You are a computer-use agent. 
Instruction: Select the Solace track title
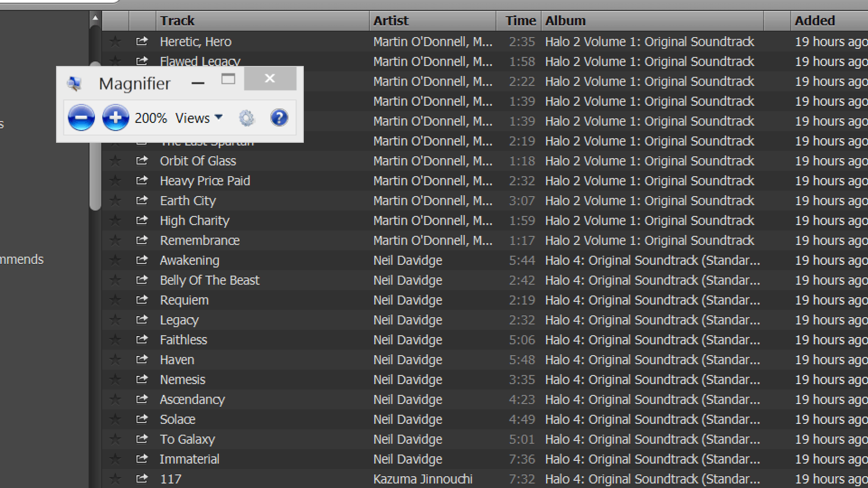click(x=178, y=419)
